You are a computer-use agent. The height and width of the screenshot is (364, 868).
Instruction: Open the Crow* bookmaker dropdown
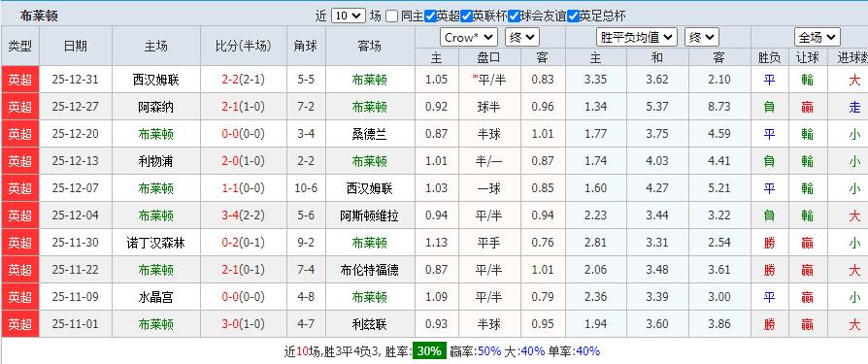point(469,38)
